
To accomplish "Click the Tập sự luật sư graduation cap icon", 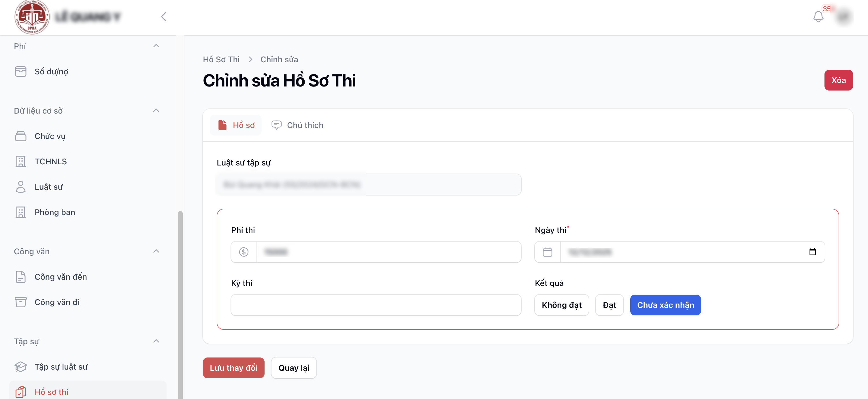I will [20, 367].
